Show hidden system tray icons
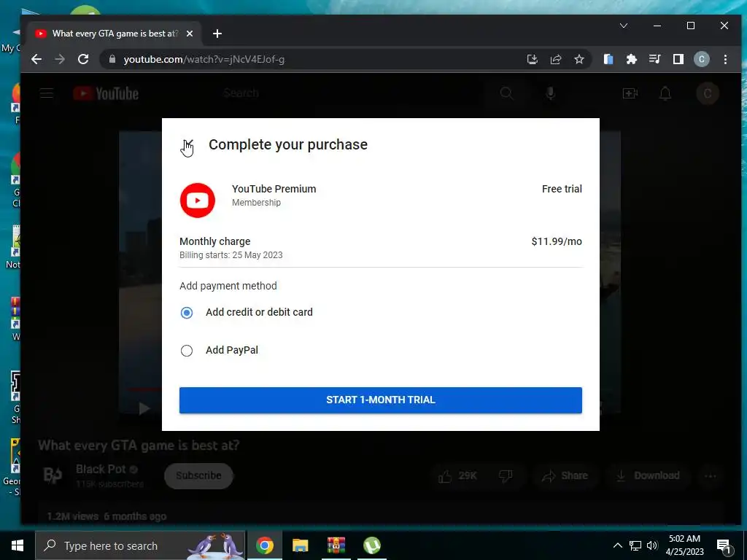Screen dimensions: 747x560 pos(617,545)
